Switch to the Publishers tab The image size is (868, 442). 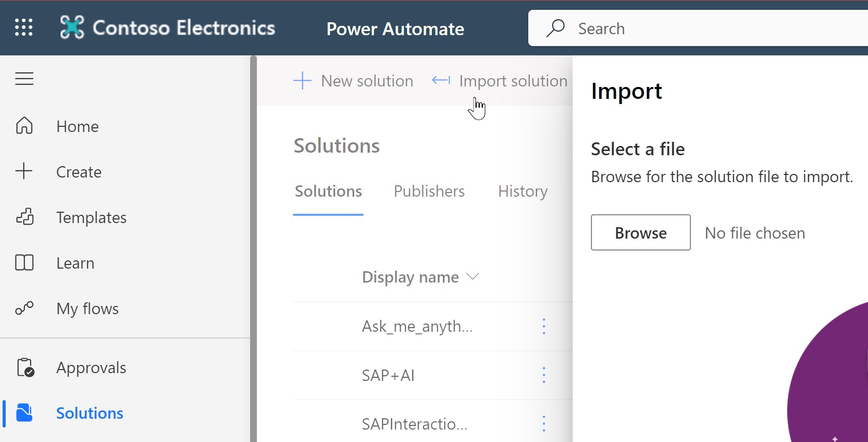pos(429,191)
